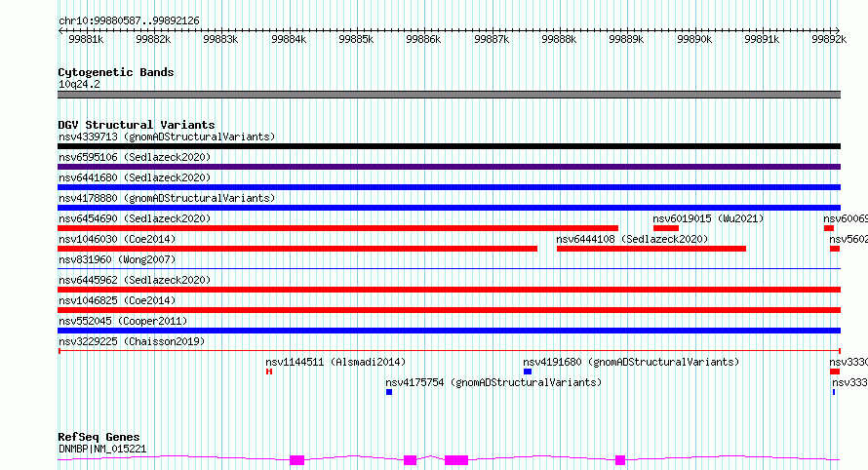Open variant nsv1046825 (Coe2014) label
The height and width of the screenshot is (470, 868).
(117, 300)
